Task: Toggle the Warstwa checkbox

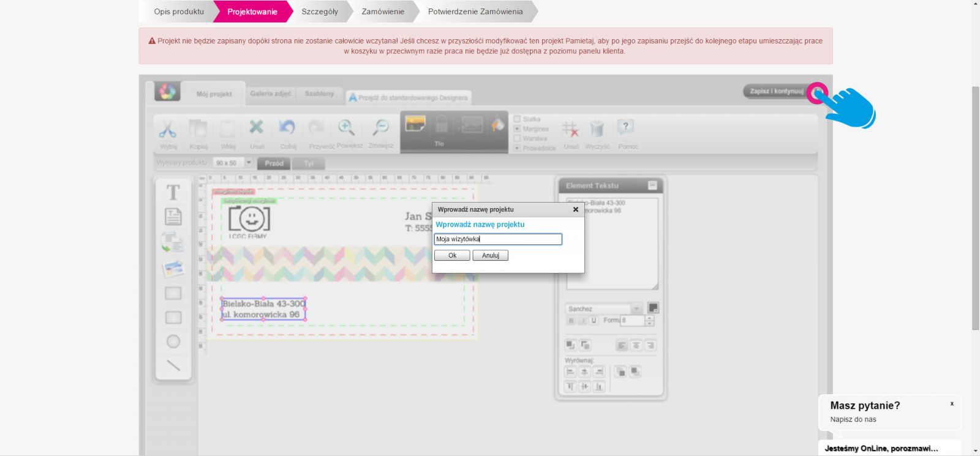Action: pyautogui.click(x=517, y=138)
